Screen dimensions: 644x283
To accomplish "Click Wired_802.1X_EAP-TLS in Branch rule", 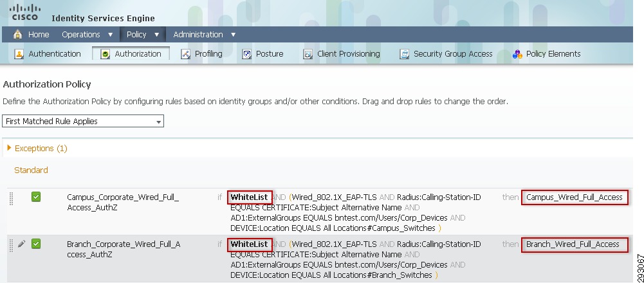I will (335, 244).
